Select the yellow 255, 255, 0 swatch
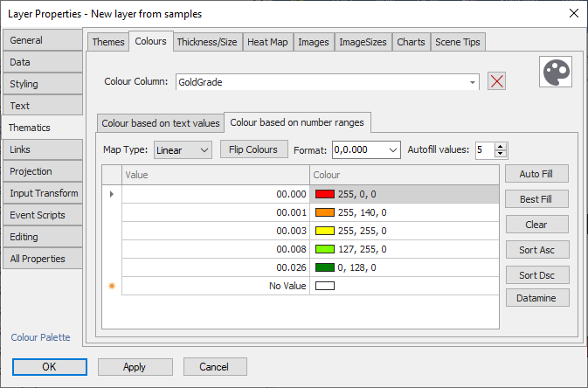 (324, 231)
